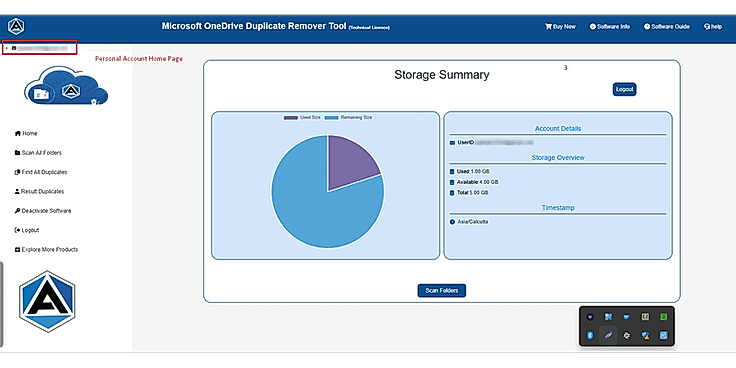Click the monitor with colored bars tray icon
Screen dimensions: 736x368
coord(645,317)
